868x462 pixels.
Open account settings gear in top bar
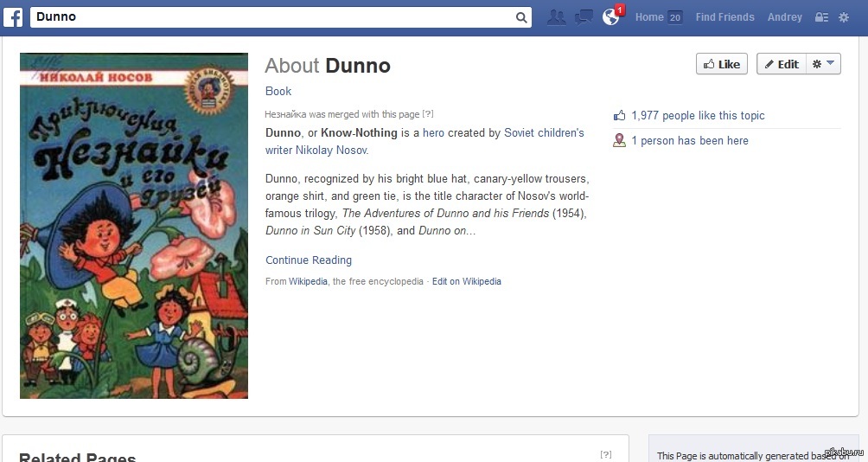tap(844, 17)
